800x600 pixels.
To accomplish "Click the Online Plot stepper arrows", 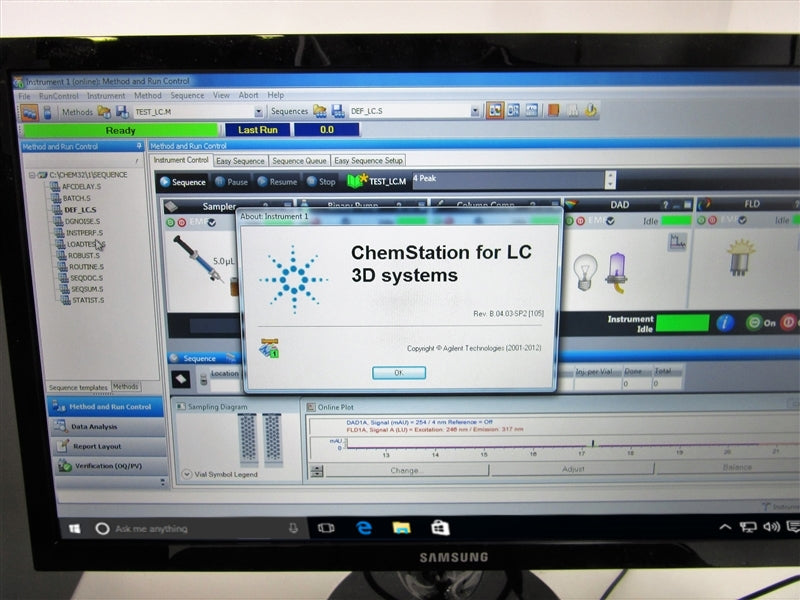I will (316, 471).
